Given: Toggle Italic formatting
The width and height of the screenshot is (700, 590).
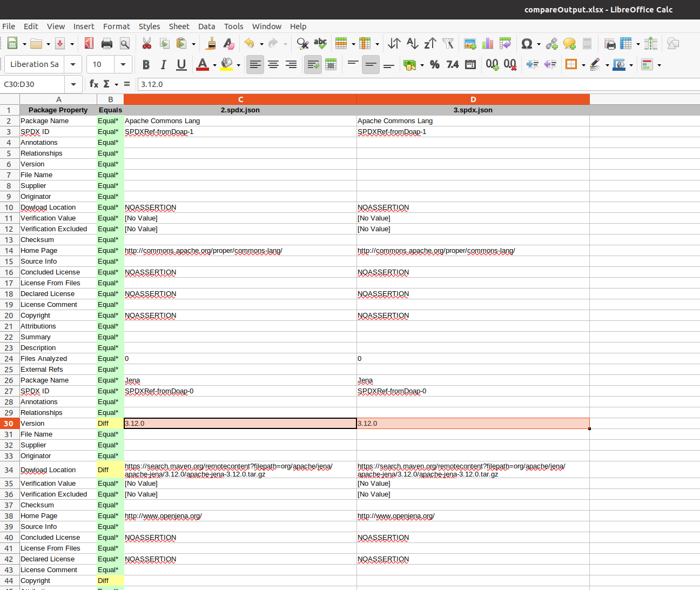Looking at the screenshot, I should [x=164, y=65].
